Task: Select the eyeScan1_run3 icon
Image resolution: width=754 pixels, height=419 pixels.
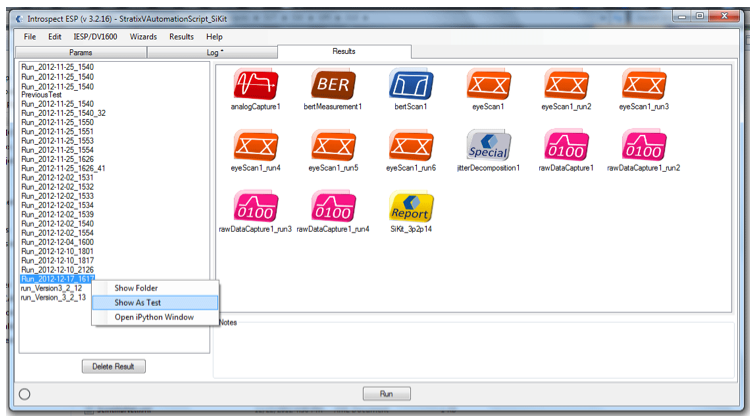Action: click(x=644, y=84)
